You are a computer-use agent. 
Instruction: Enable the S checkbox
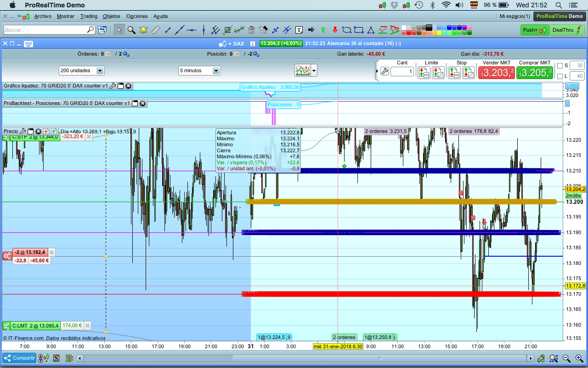(x=560, y=65)
